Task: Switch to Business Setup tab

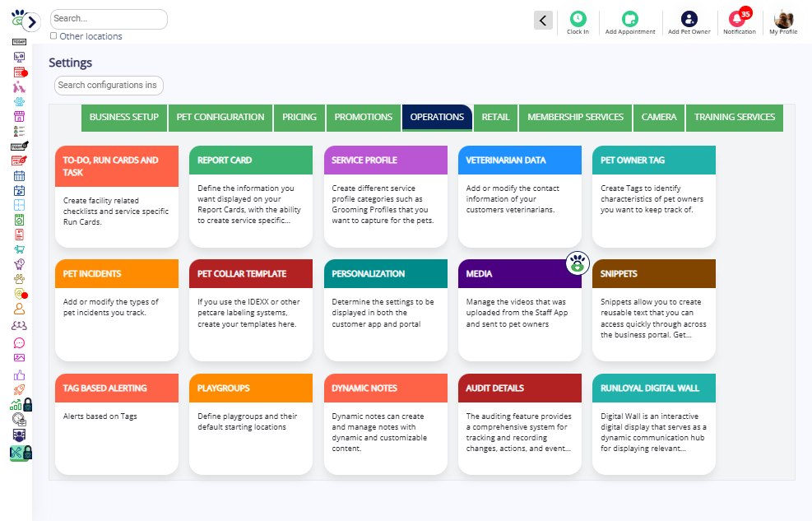Action: 124,118
